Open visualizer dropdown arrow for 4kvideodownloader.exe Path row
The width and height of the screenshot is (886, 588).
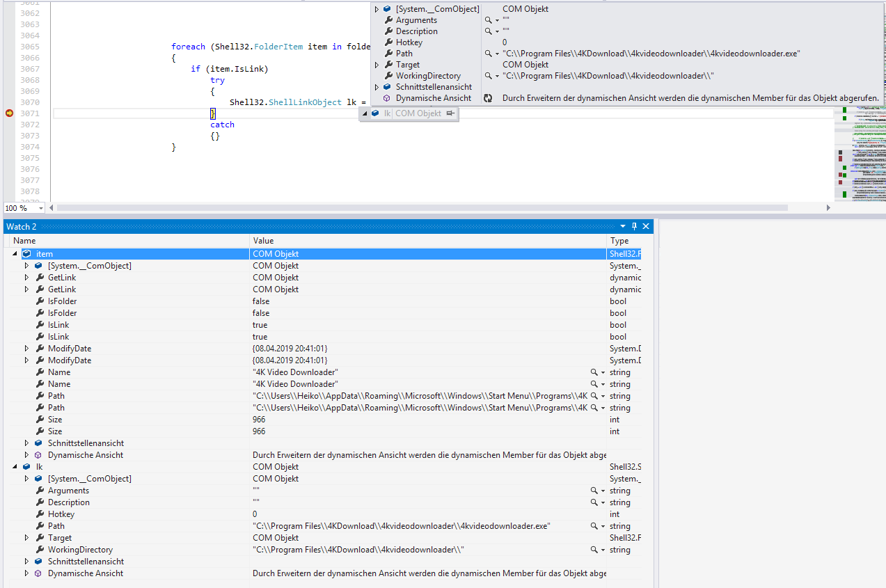pos(603,526)
